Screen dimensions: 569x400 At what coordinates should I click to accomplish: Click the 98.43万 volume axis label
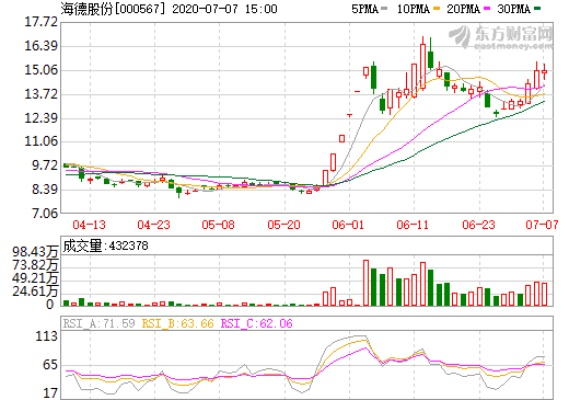(x=35, y=252)
